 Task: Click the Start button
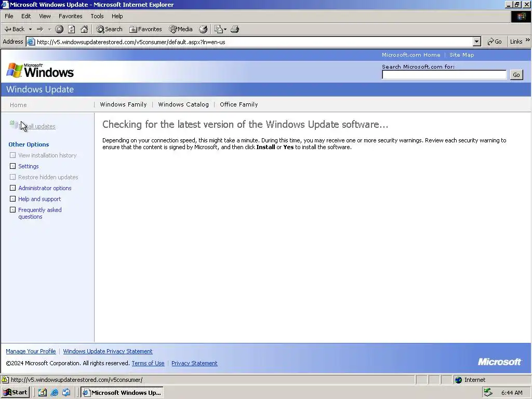click(x=15, y=393)
